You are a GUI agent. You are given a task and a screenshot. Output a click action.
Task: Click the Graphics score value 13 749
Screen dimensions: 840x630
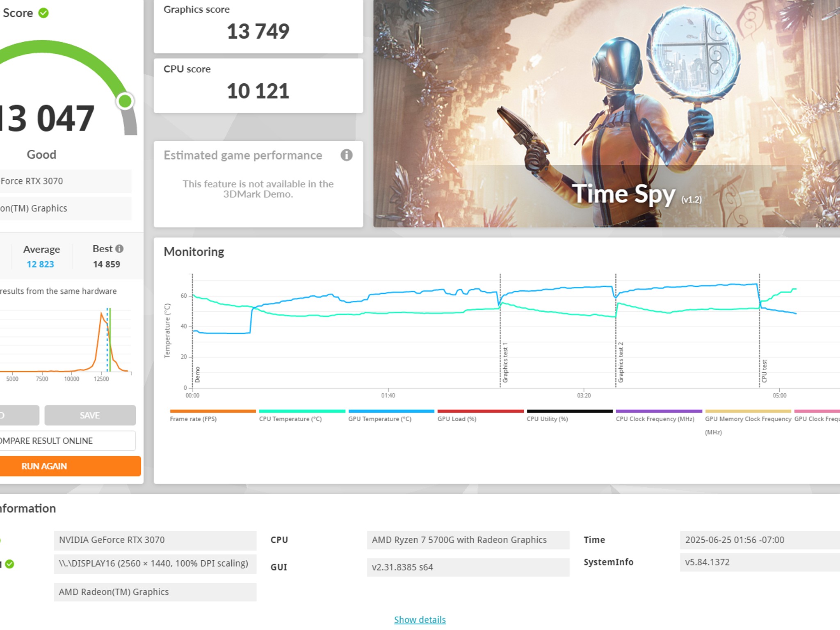click(258, 31)
